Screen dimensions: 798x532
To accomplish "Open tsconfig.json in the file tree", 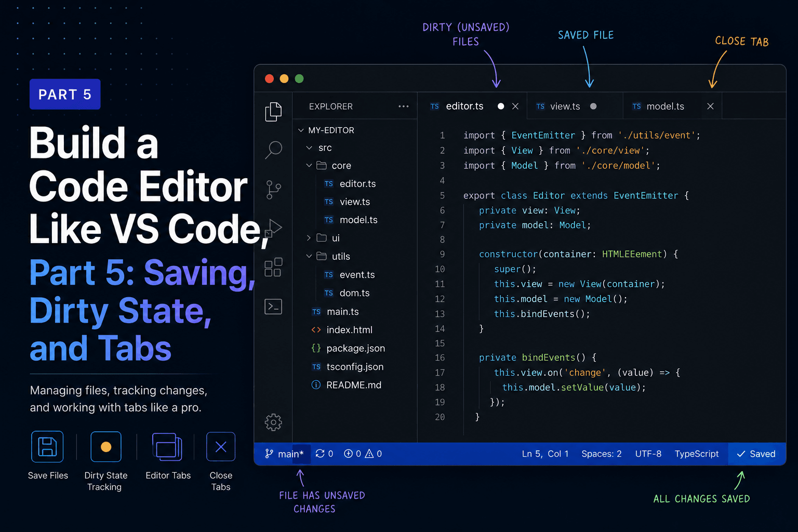I will click(355, 367).
